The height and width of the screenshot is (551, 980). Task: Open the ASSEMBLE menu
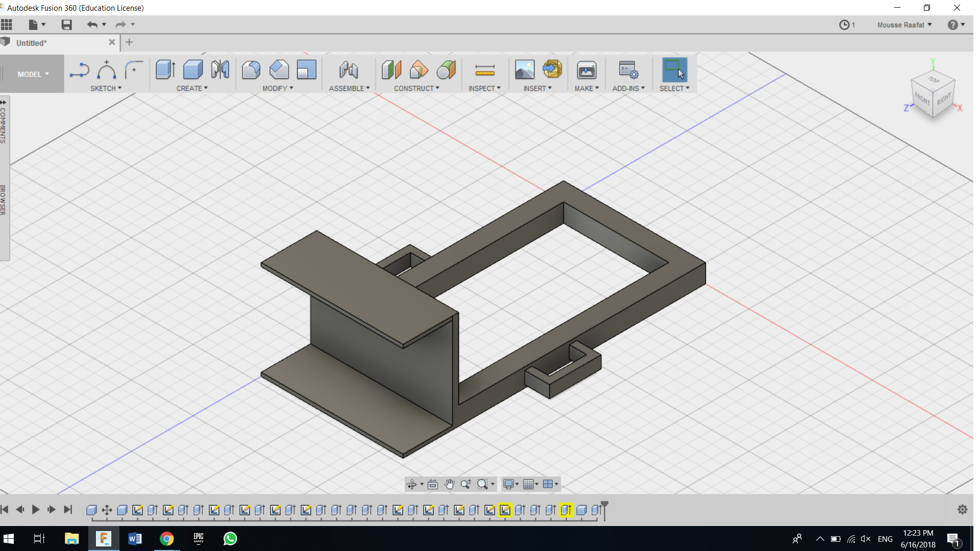pos(349,88)
